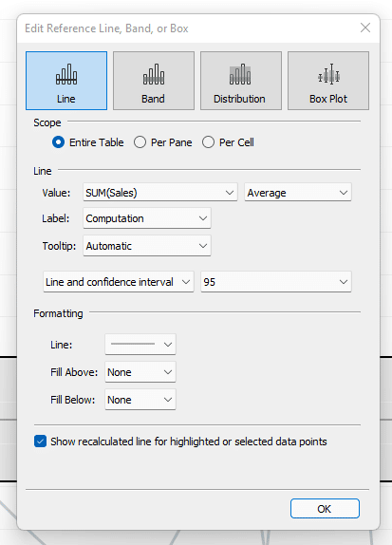Open the Line style formatting picker
The image size is (392, 545).
(x=140, y=344)
